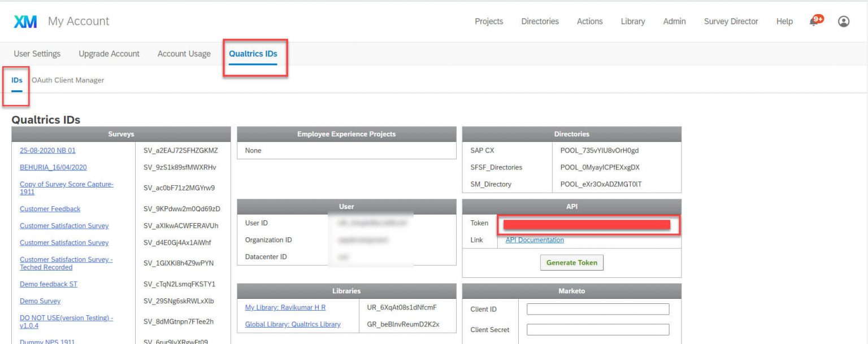The width and height of the screenshot is (868, 344).
Task: Open the API Documentation link
Action: pos(533,240)
